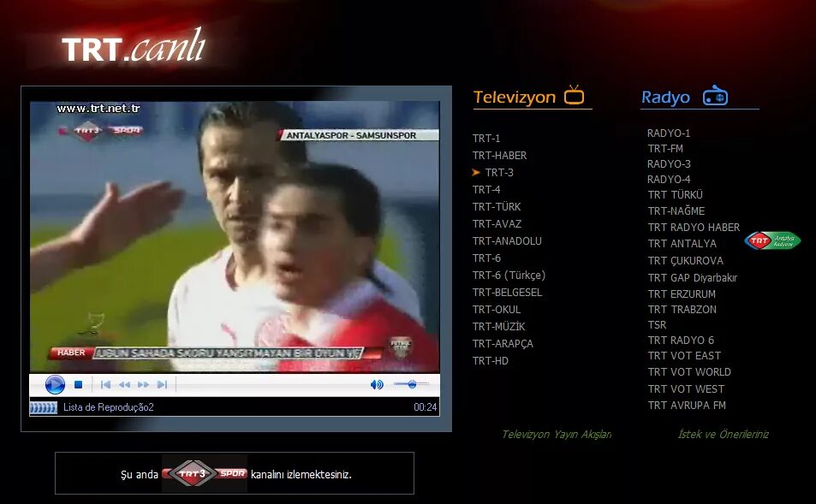Screen dimensions: 816x504
Task: Click the TRT Antalya Radyosu logo
Action: (x=772, y=240)
